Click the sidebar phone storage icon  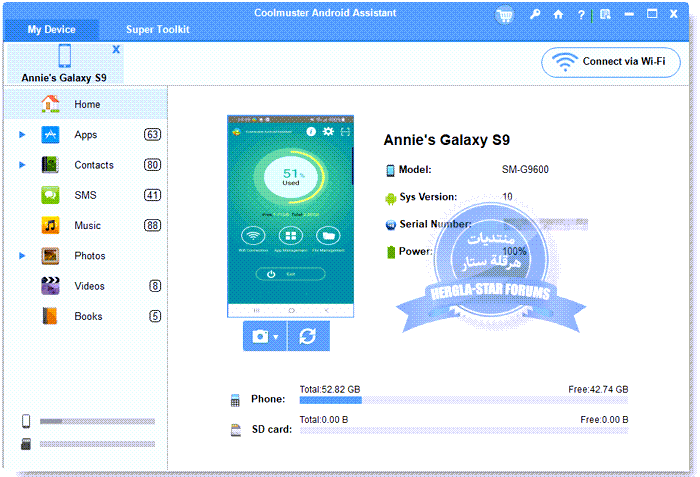click(x=26, y=421)
